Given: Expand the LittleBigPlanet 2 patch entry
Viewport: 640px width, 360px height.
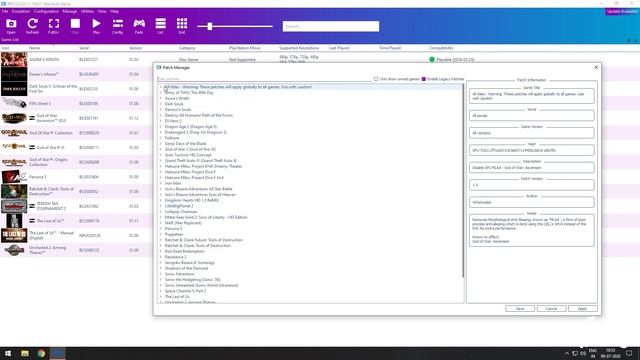Looking at the screenshot, I should (160, 206).
